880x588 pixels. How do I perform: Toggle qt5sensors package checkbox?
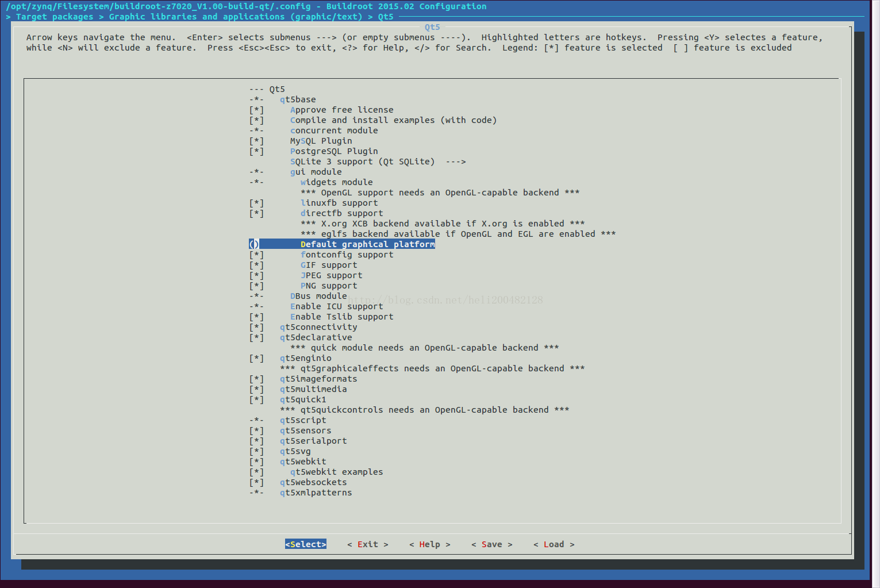tap(256, 431)
